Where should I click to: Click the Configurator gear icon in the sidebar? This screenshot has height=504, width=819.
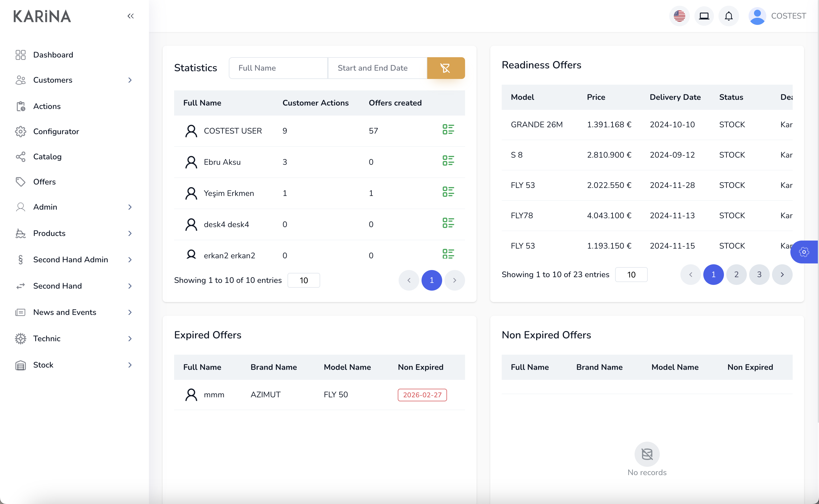[20, 131]
